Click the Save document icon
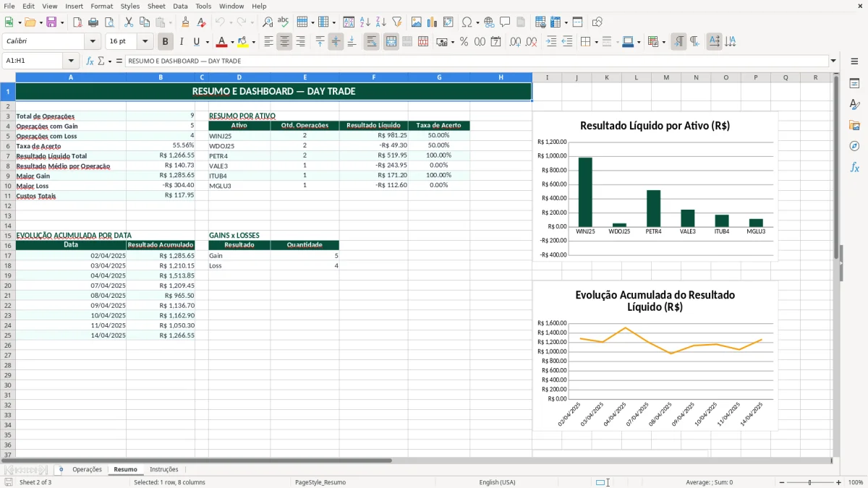868x488 pixels. tap(51, 22)
